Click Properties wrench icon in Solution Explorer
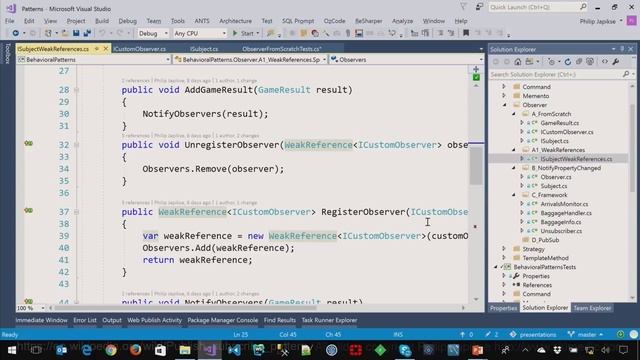 pos(616,62)
